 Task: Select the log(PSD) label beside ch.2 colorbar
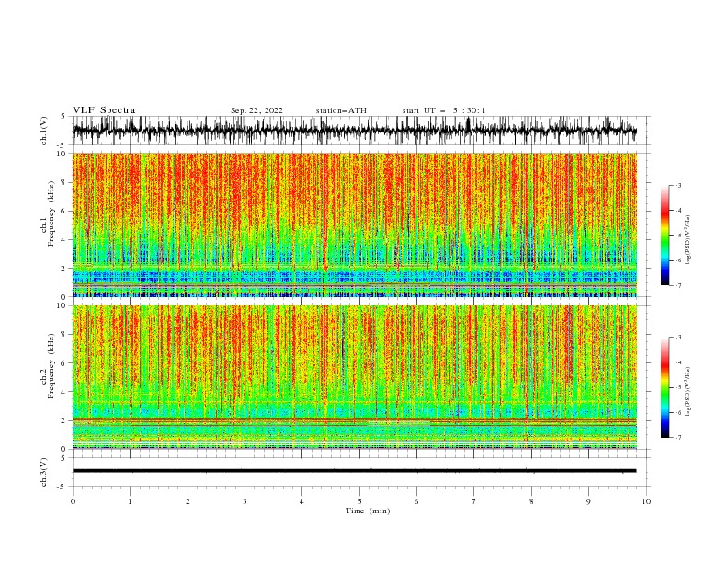[688, 392]
